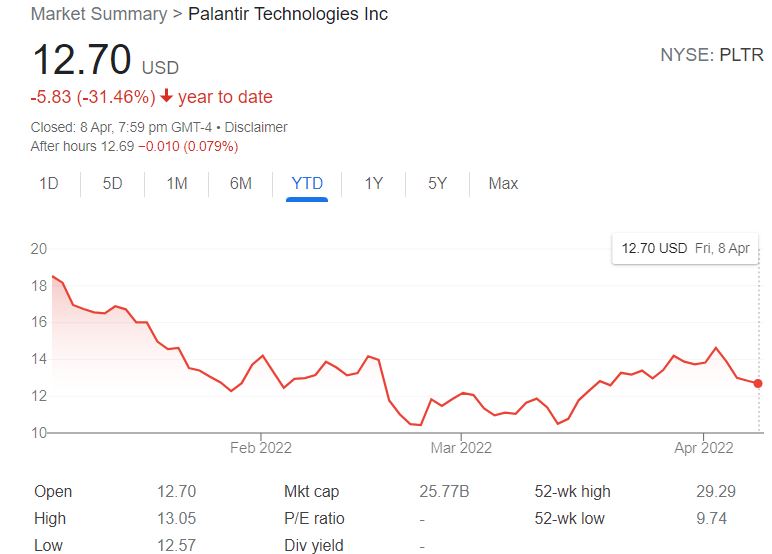Click the red down arrow icon
The width and height of the screenshot is (772, 554).
click(166, 97)
